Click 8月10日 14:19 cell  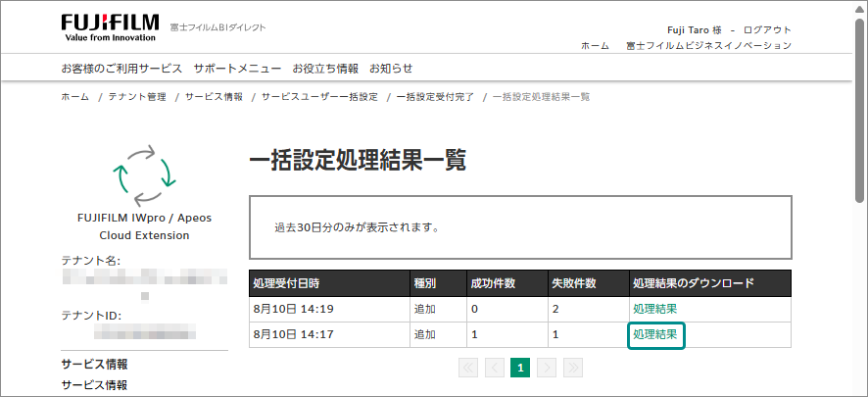tap(329, 309)
